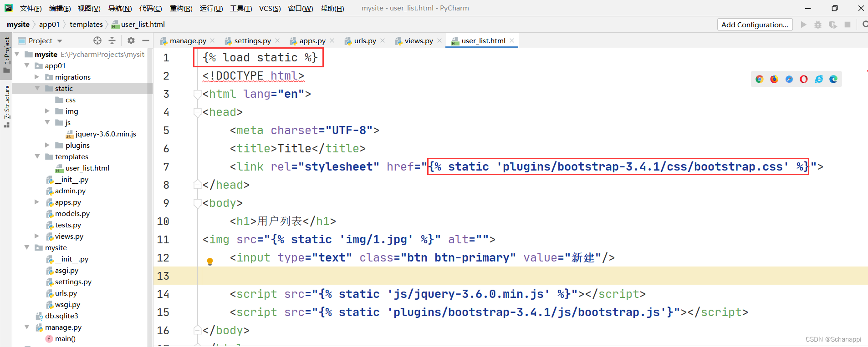Close the views.py editor tab
Viewport: 868px width, 347px height.
click(439, 40)
